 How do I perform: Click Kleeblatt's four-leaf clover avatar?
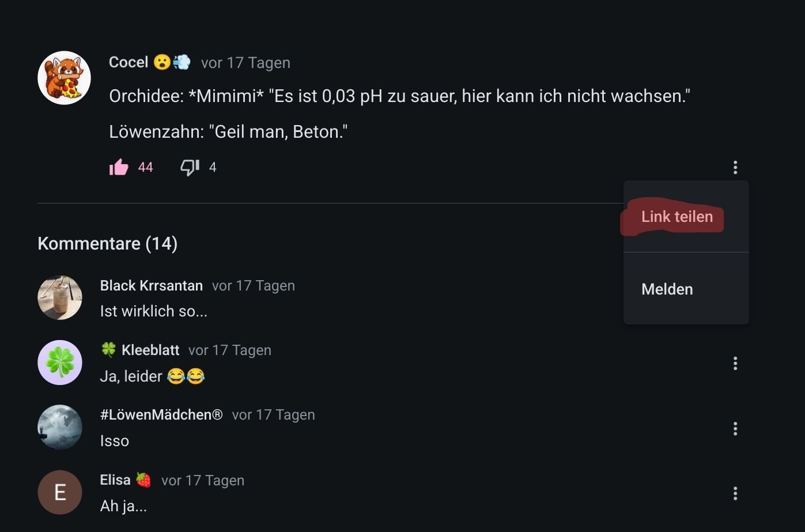click(60, 363)
